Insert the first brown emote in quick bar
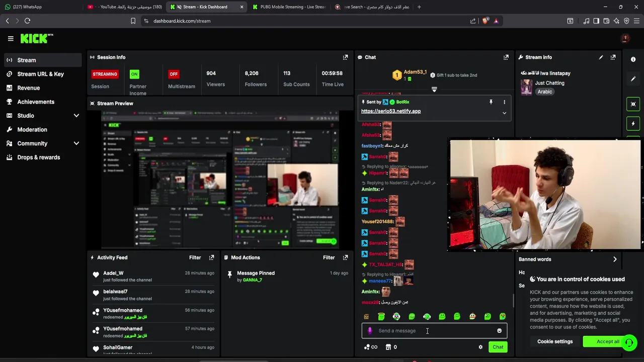The height and width of the screenshot is (362, 644). (x=366, y=316)
